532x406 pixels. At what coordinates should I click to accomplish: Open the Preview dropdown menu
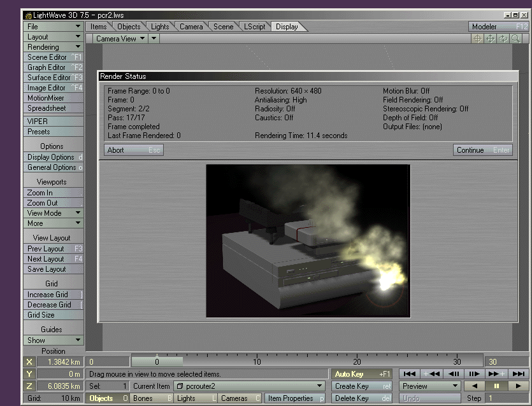pos(430,386)
